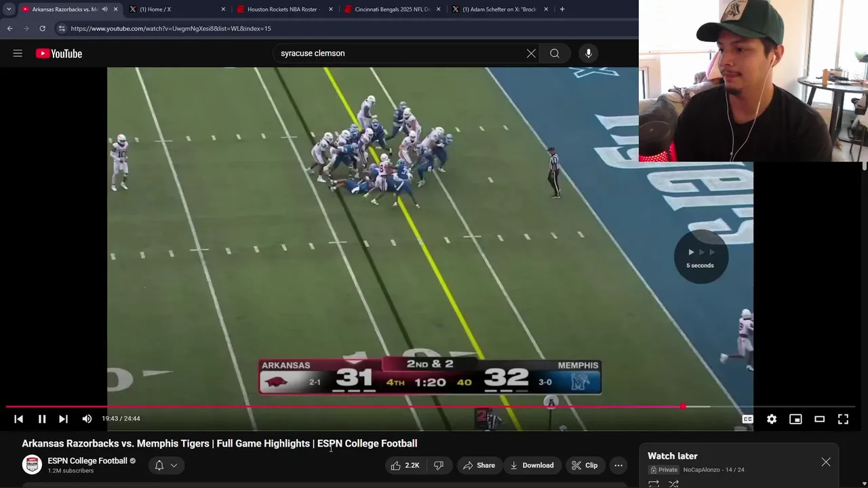Open ESPN College Football channel avatar
This screenshot has height=488, width=868.
[x=32, y=464]
